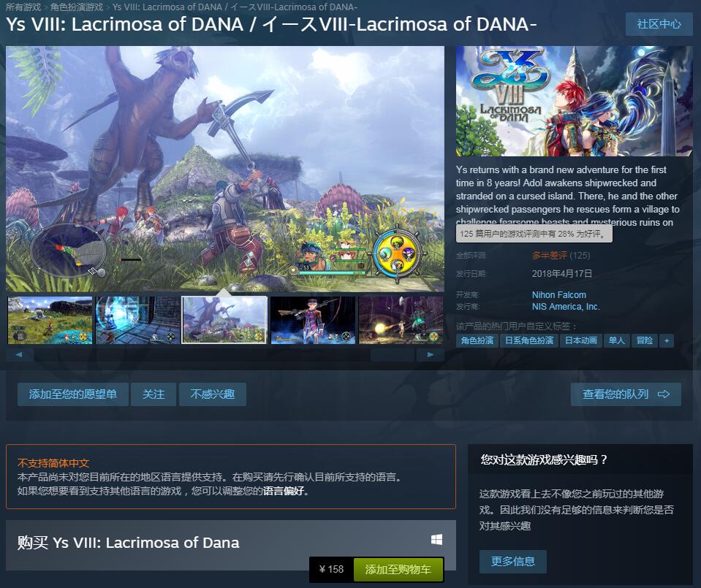Click 添加至您的愿望单 wishlist button

click(73, 394)
